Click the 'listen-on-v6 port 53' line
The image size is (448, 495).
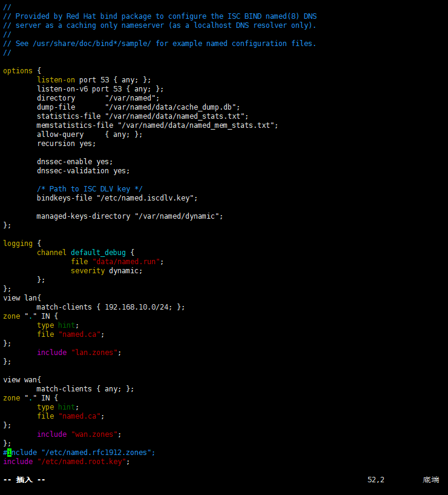[100, 89]
